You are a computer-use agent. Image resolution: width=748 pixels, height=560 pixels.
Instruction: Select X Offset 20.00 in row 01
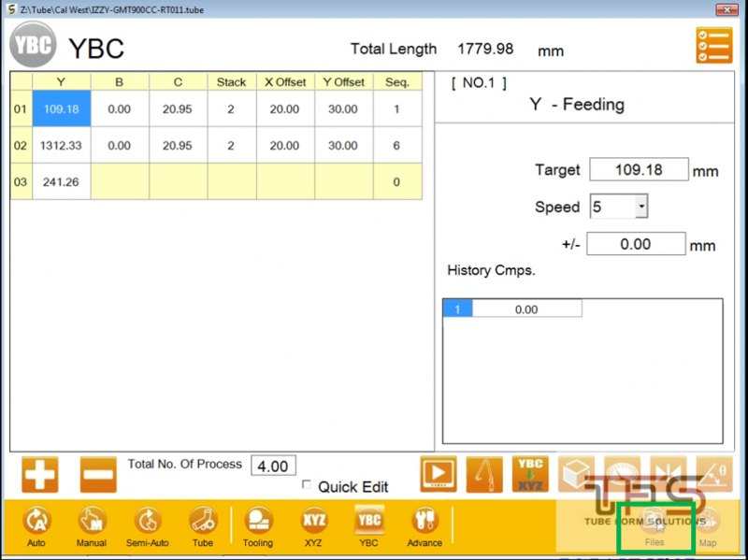pyautogui.click(x=285, y=108)
